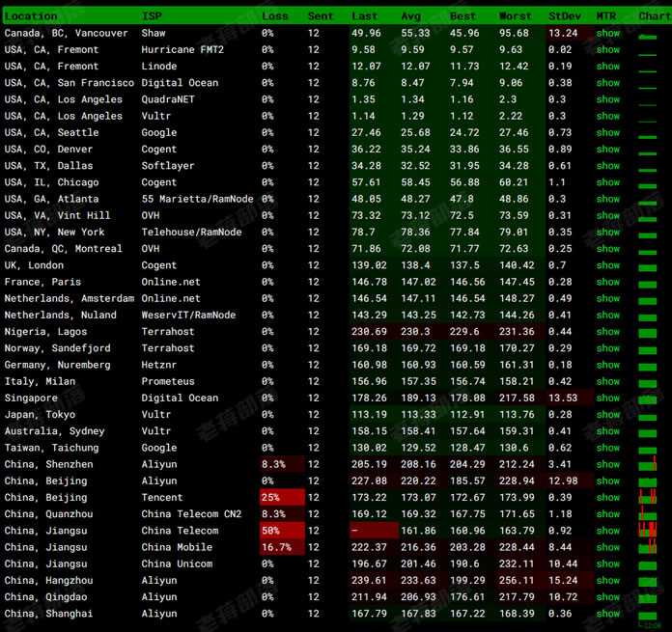Show MTR for Tokyo Vultr row
The width and height of the screenshot is (672, 632).
607,415
